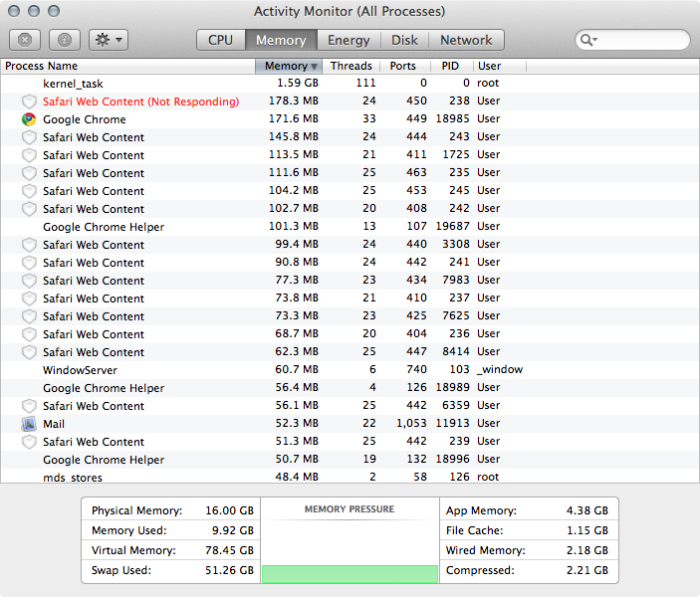Click the _window user cell
The width and height of the screenshot is (700, 597).
point(500,369)
